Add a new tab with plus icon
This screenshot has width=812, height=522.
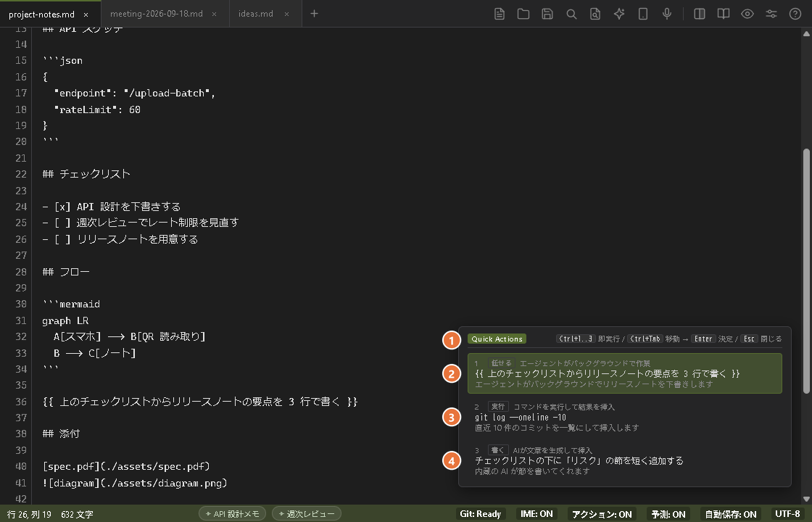tap(314, 14)
